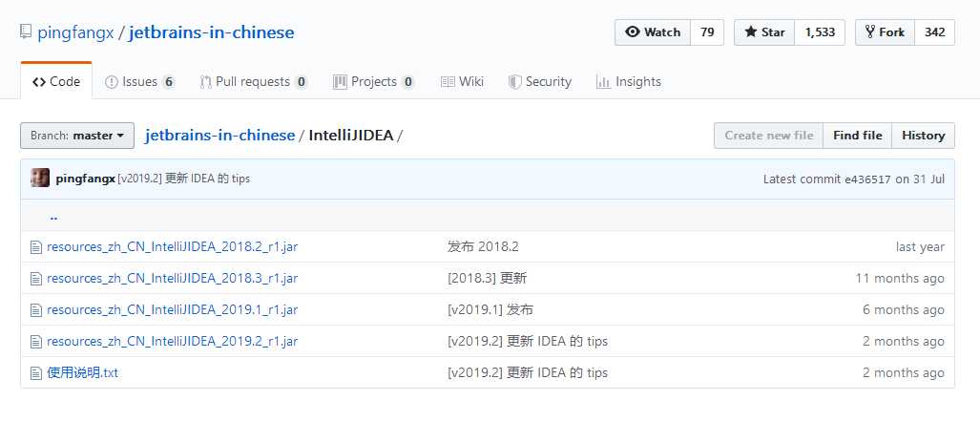Screen dimensions: 980x422
Task: Open pingfangx author link in commit bar
Action: point(86,179)
